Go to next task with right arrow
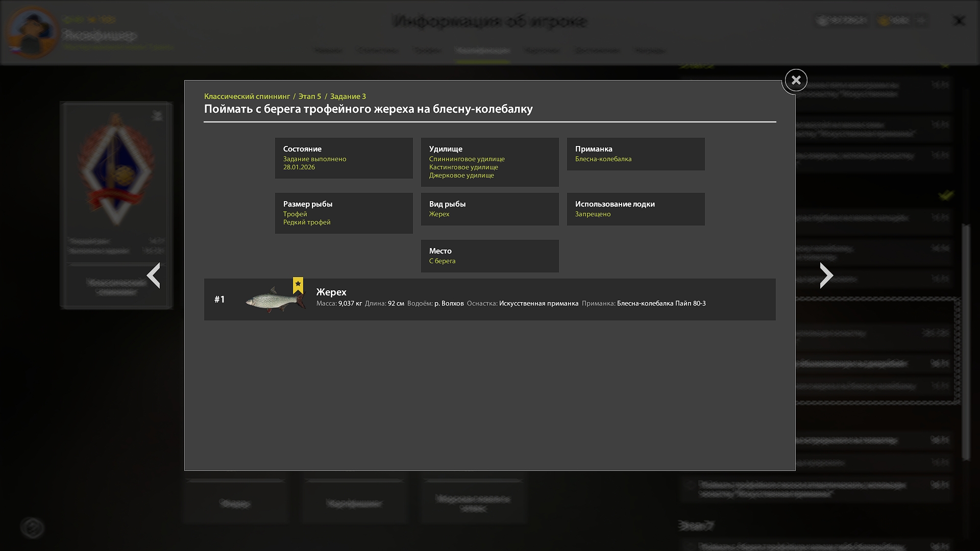The width and height of the screenshot is (980, 551). (826, 275)
